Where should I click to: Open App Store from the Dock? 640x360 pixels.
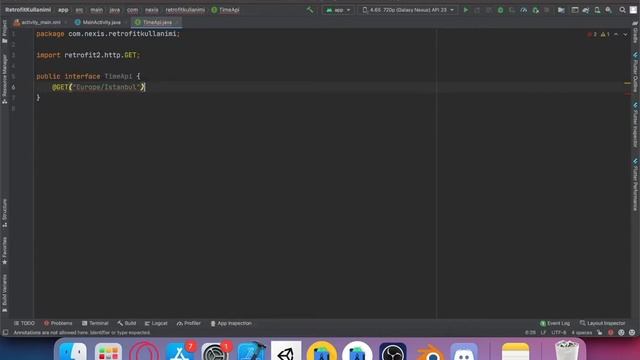click(x=179, y=352)
